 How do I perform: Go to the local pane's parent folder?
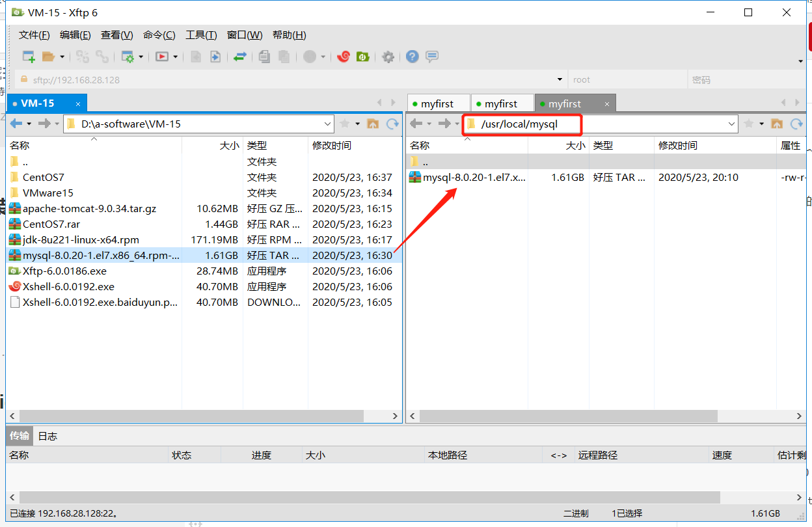pos(373,124)
